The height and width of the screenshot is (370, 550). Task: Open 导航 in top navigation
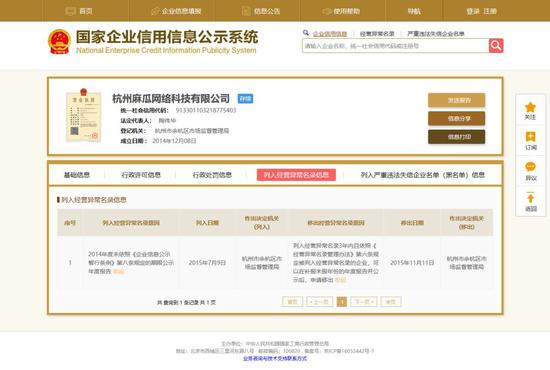click(414, 11)
